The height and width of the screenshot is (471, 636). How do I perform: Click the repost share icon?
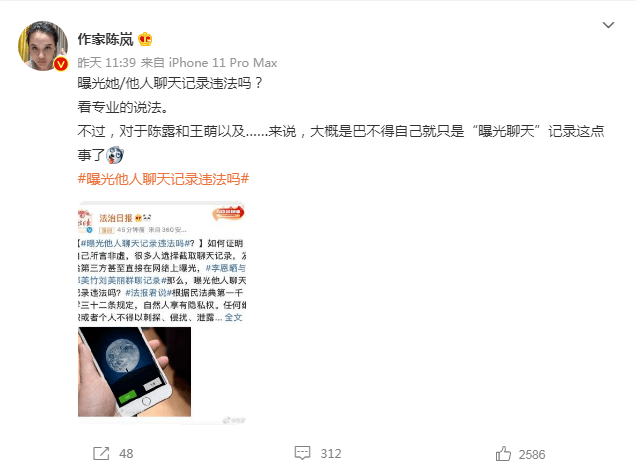point(101,453)
